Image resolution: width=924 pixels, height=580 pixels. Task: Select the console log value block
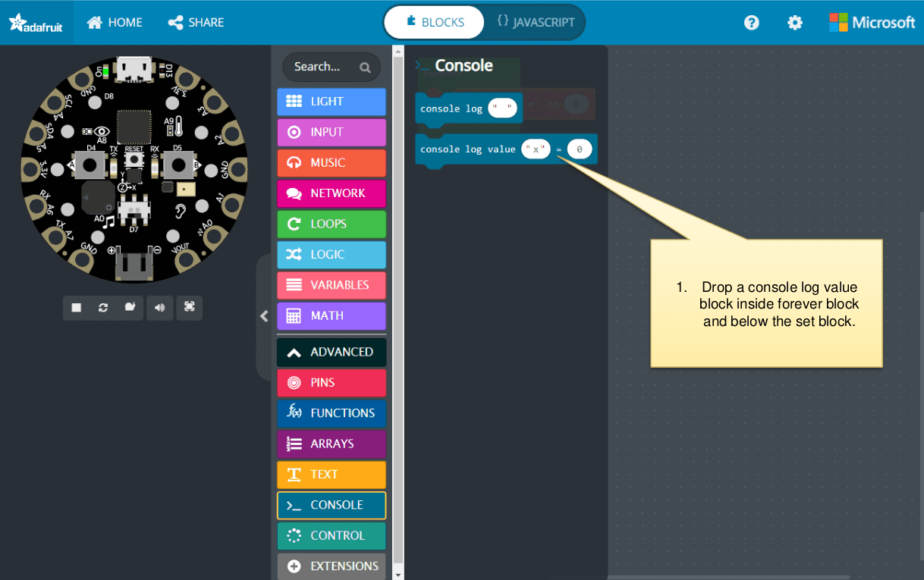[467, 149]
